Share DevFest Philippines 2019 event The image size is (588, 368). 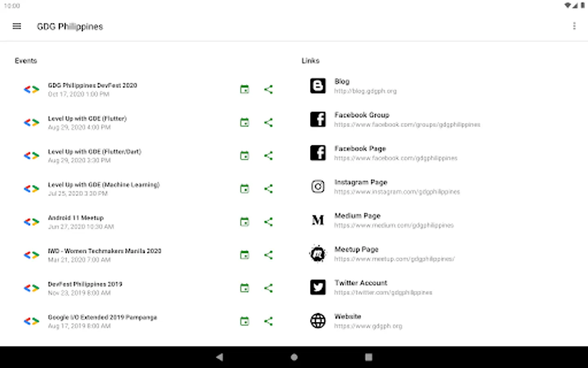(x=268, y=288)
